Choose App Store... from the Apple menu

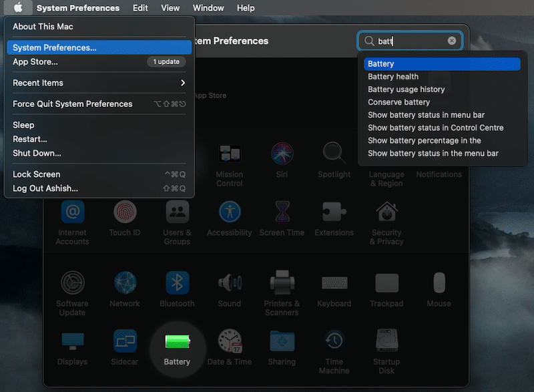[x=35, y=61]
